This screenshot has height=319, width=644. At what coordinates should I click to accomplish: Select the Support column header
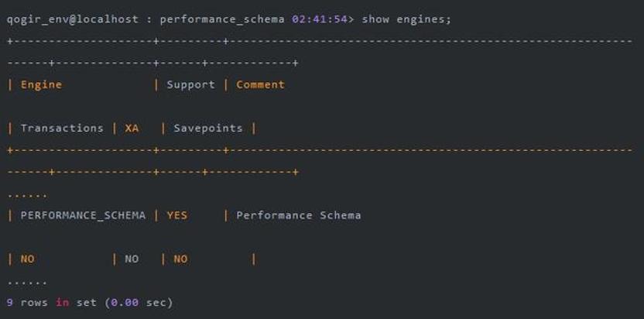point(190,84)
